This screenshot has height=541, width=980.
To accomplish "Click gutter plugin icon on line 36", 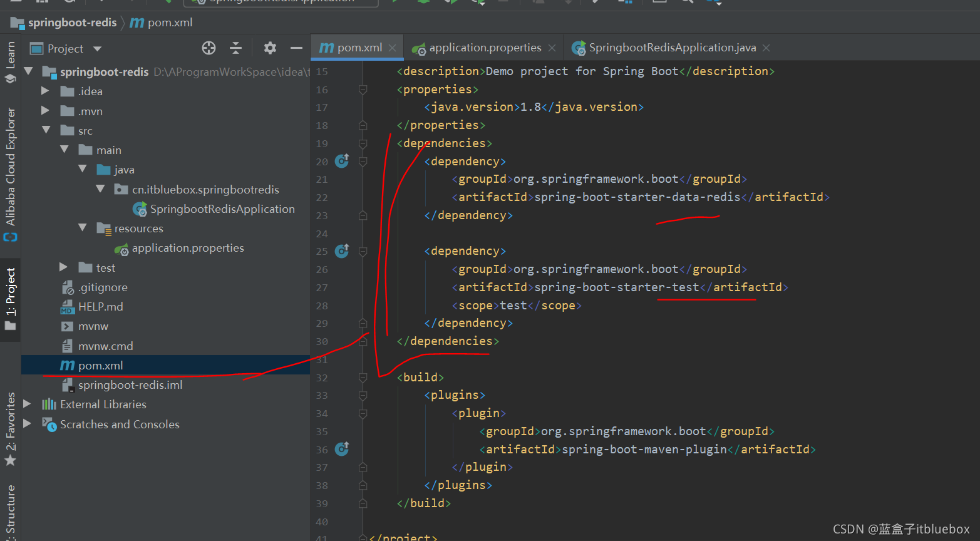I will point(342,449).
